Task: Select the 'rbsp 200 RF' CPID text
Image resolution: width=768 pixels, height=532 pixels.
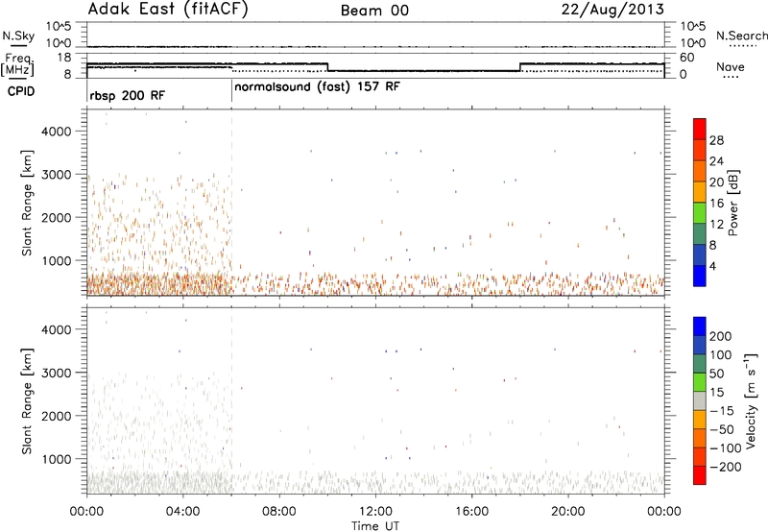Action: [x=128, y=95]
